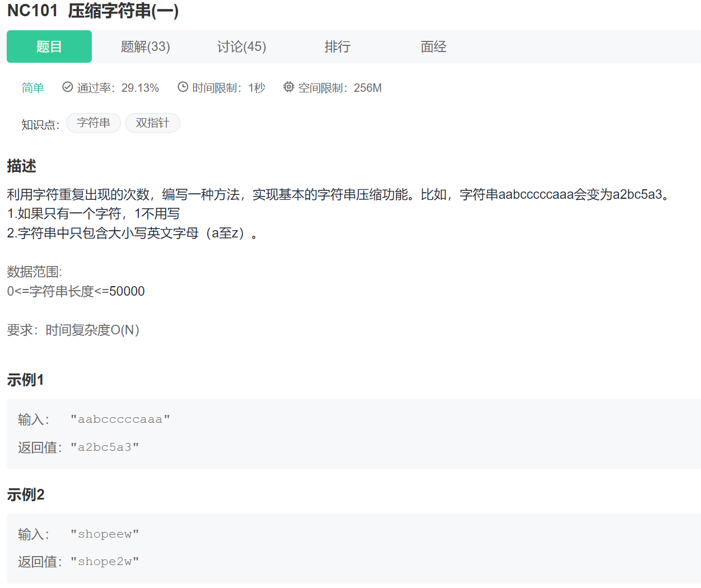The image size is (701, 588).
Task: Click the 数据范围: label
Action: [35, 272]
